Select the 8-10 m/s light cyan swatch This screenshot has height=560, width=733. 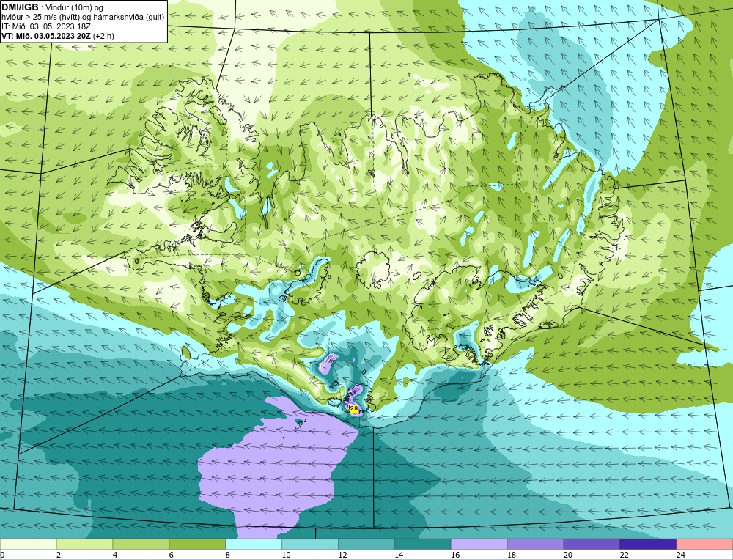[x=254, y=545]
